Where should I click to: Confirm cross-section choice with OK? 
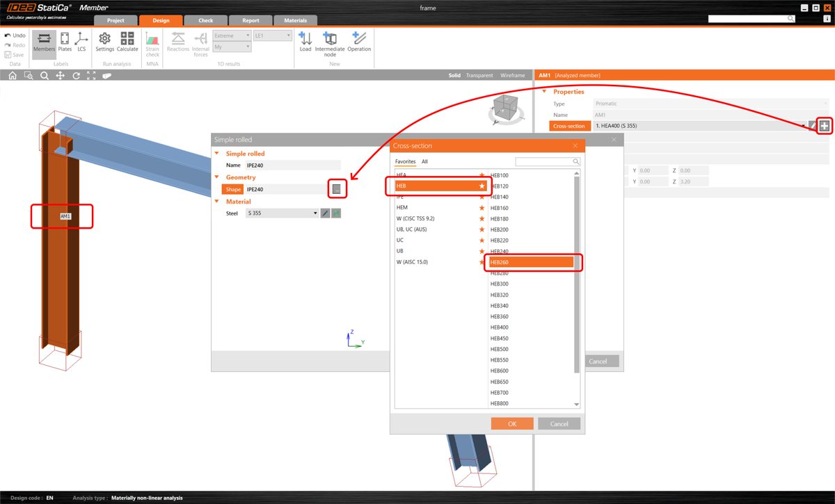512,423
